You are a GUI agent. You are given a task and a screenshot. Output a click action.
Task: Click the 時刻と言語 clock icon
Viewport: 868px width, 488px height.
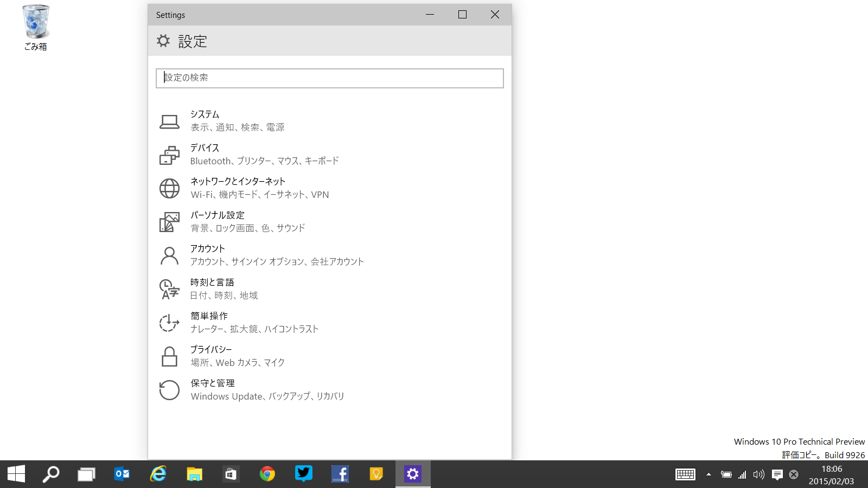(169, 289)
